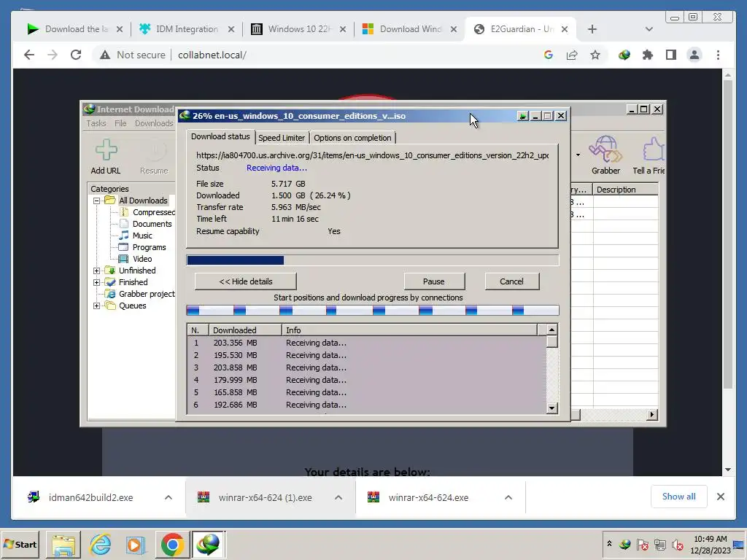Show hidden tray icons
747x560 pixels.
tap(609, 543)
